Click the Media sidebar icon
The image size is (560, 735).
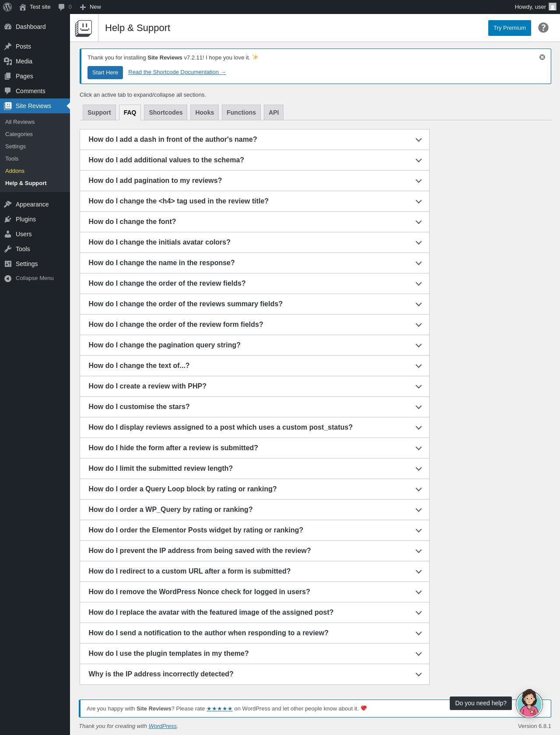click(8, 61)
